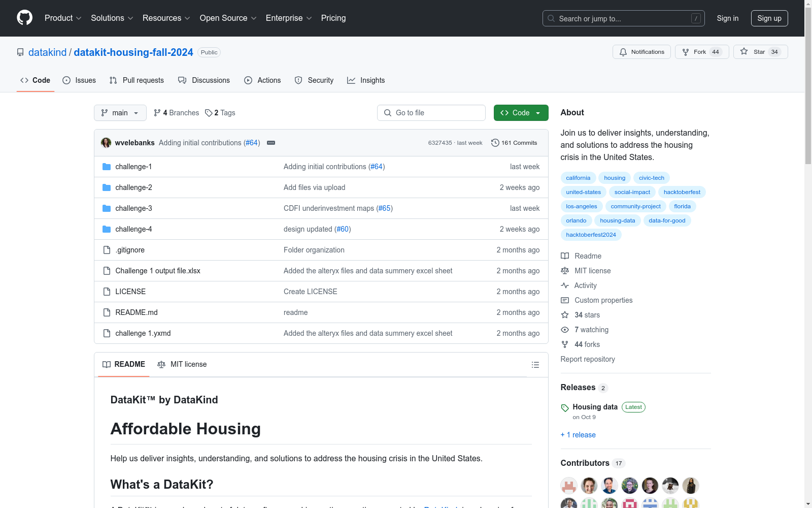
Task: Open the Pricing link
Action: pos(333,18)
